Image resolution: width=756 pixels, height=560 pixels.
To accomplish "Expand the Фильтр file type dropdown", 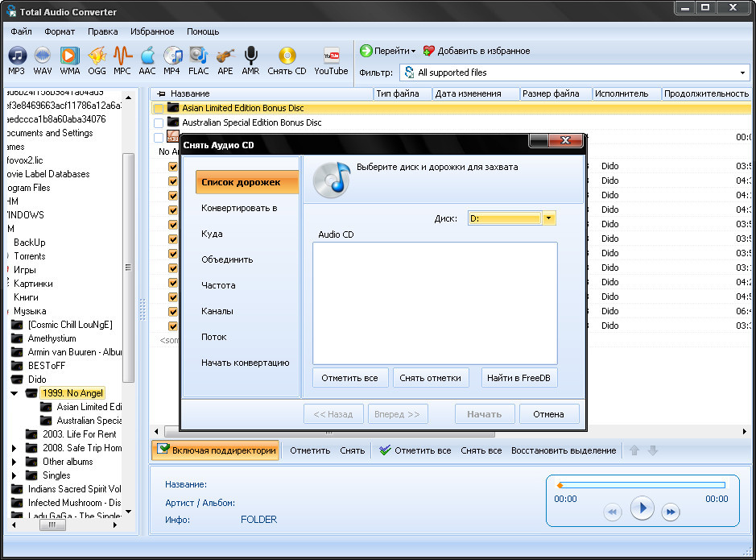I will [742, 73].
